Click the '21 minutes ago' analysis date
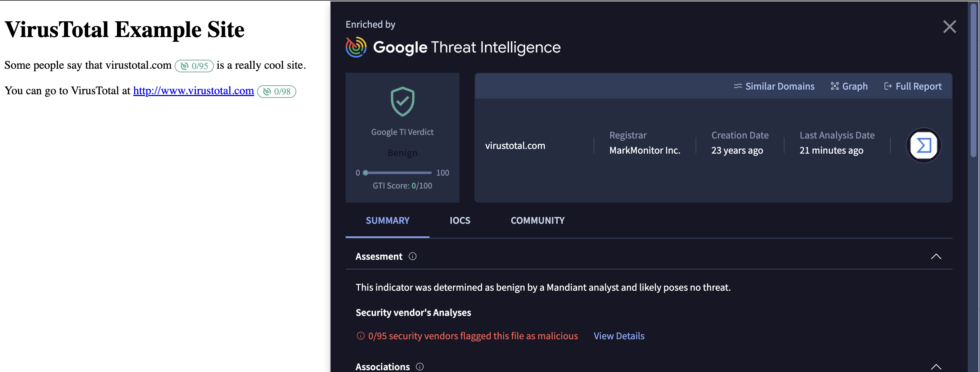Screen dimensions: 980x372 pyautogui.click(x=831, y=150)
